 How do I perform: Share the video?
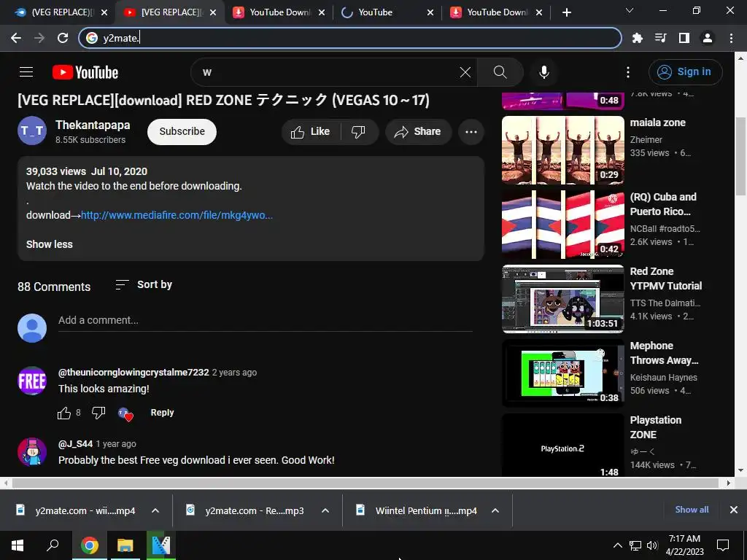(417, 131)
